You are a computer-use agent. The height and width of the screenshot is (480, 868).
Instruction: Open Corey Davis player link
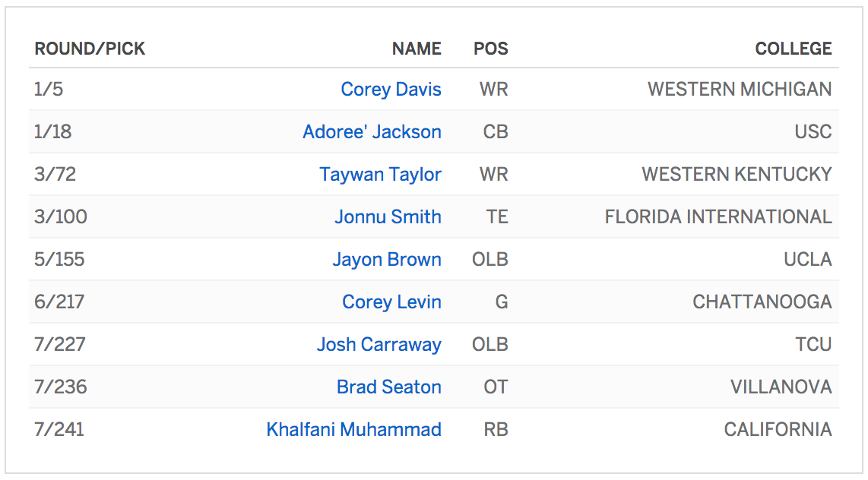coord(391,90)
